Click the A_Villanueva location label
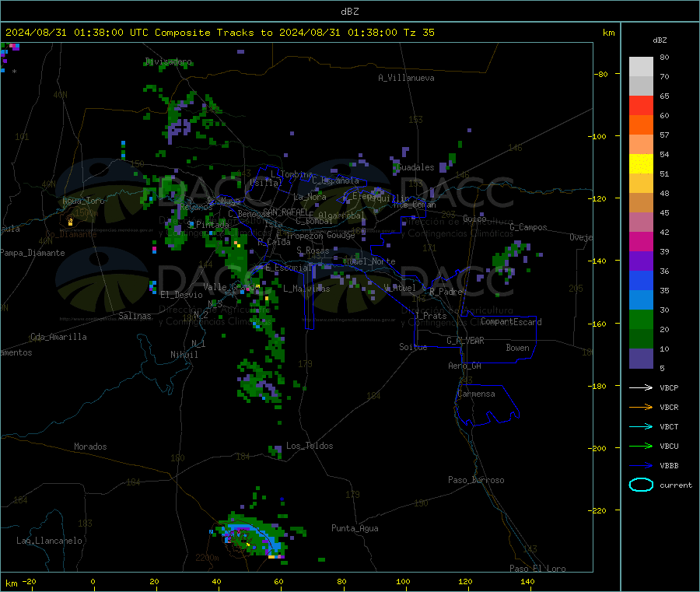The height and width of the screenshot is (592, 700). click(406, 78)
